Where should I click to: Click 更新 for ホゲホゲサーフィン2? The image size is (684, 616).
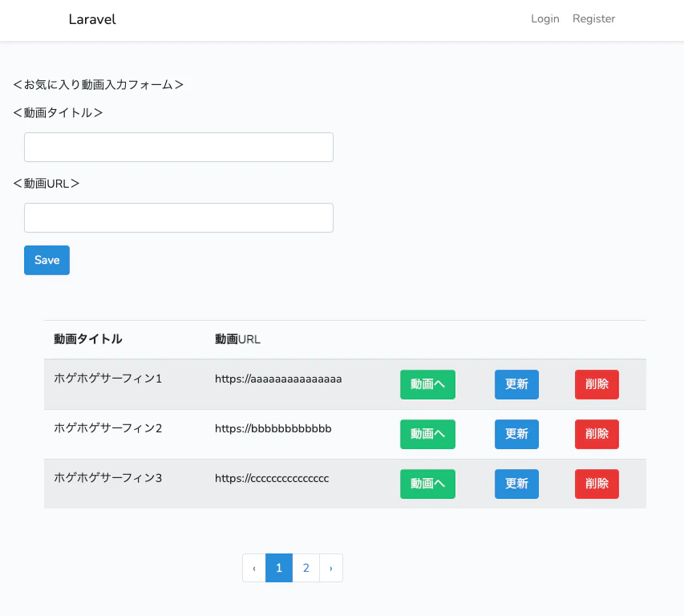[516, 434]
